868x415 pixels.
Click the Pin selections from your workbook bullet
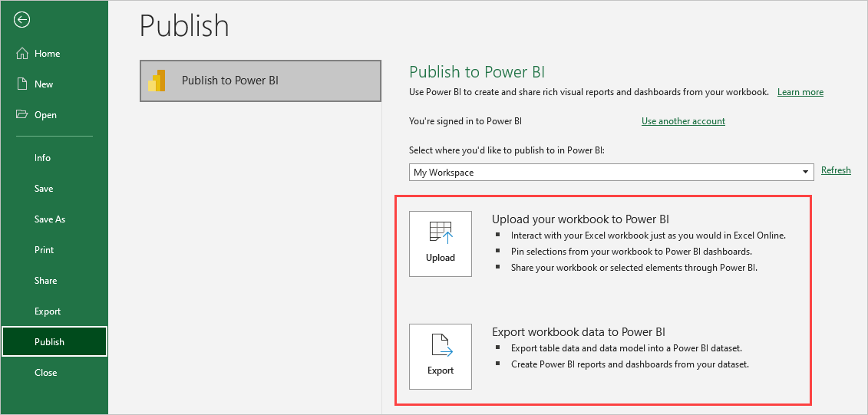(x=632, y=252)
